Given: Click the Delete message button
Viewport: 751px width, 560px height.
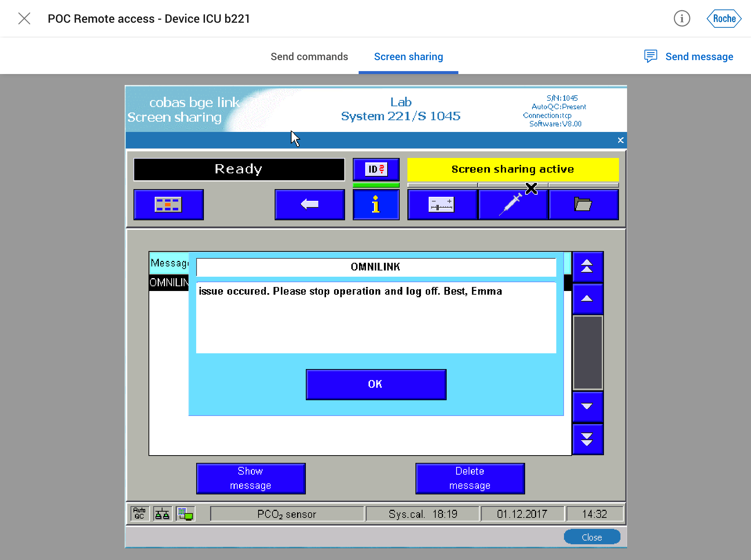Looking at the screenshot, I should [x=470, y=478].
